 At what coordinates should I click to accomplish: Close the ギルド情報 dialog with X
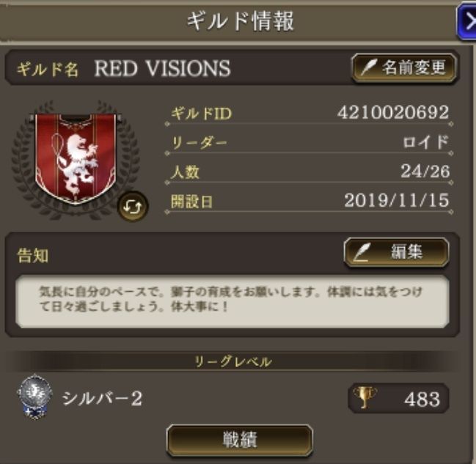point(468,22)
